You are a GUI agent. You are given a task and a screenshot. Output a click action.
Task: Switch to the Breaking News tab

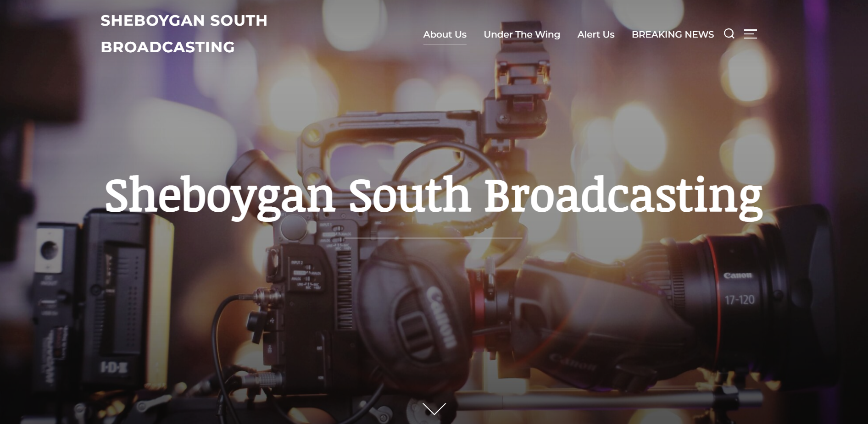[673, 34]
